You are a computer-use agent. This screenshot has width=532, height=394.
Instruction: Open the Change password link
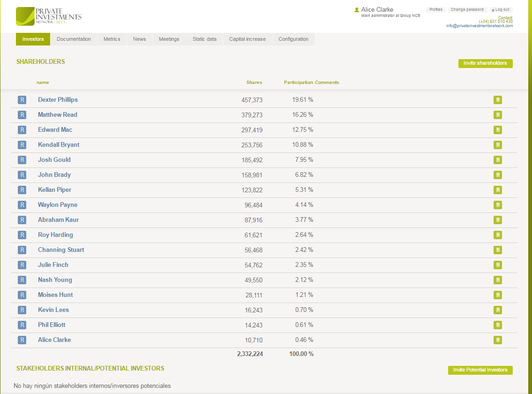click(467, 10)
